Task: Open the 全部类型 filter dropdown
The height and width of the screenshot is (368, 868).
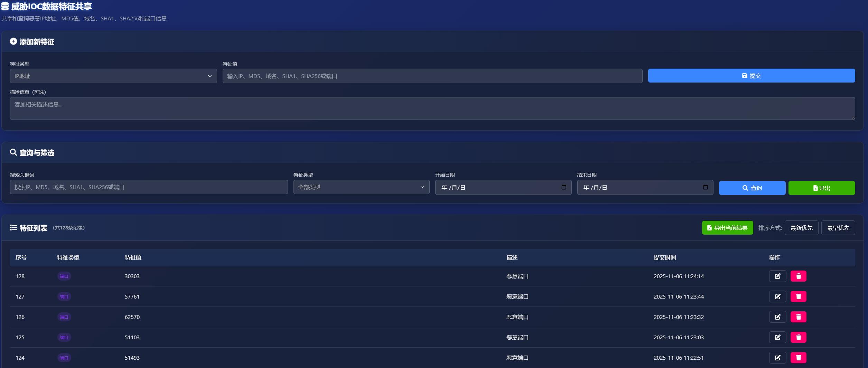Action: [x=361, y=187]
